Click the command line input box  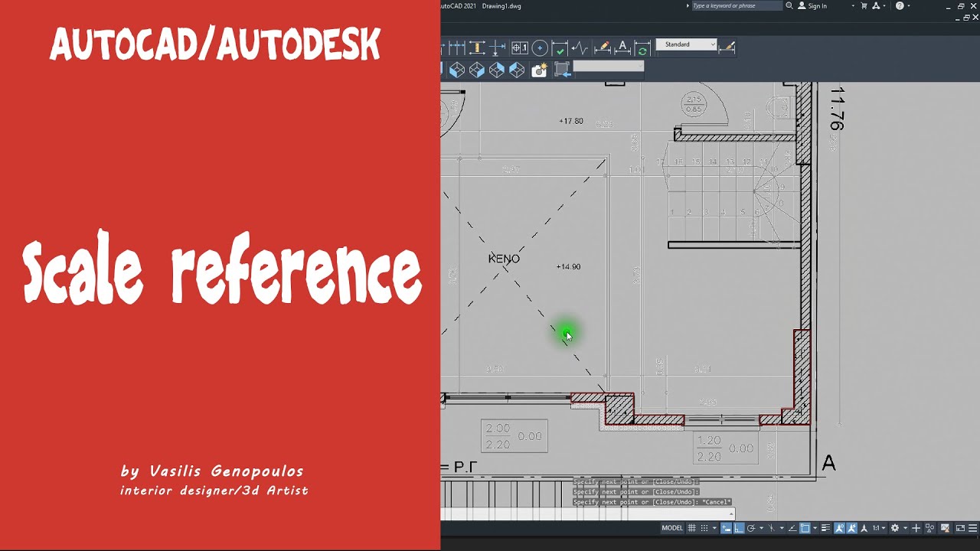[x=587, y=514]
